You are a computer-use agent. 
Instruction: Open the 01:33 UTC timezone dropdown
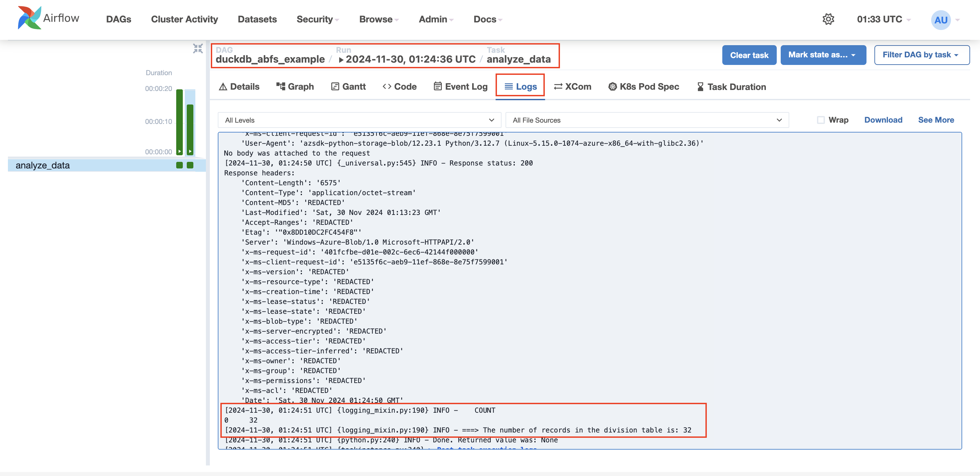(883, 19)
